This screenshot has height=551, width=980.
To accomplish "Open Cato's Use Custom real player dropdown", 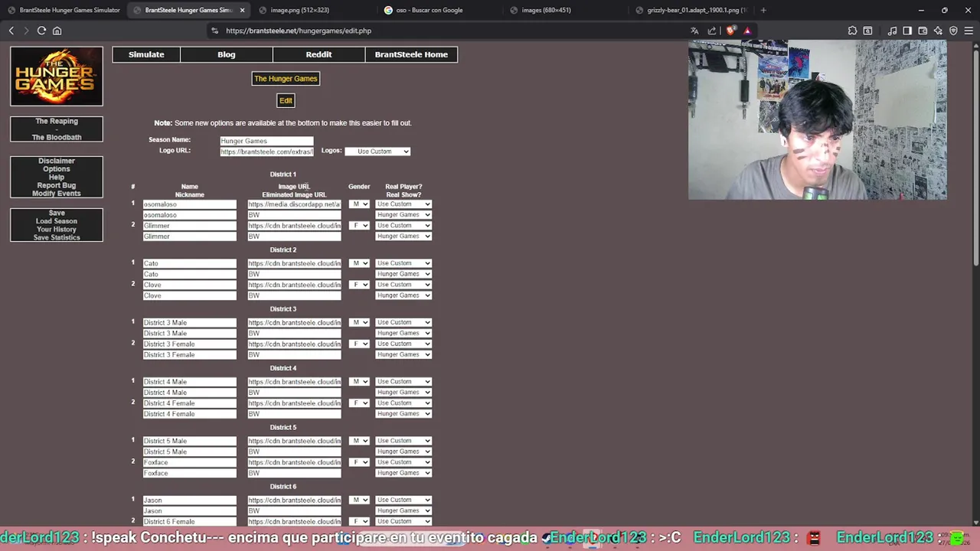I will (x=403, y=263).
